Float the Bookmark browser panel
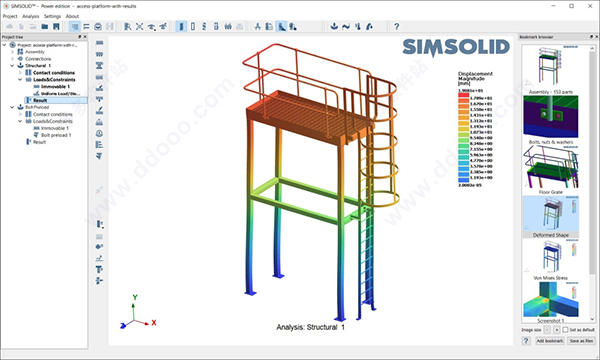The image size is (600, 360). (x=591, y=37)
